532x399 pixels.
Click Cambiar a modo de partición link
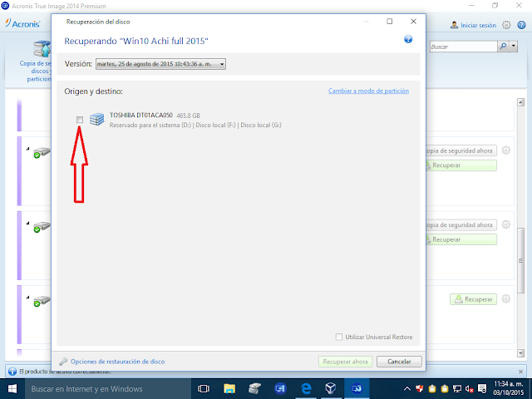[x=368, y=91]
